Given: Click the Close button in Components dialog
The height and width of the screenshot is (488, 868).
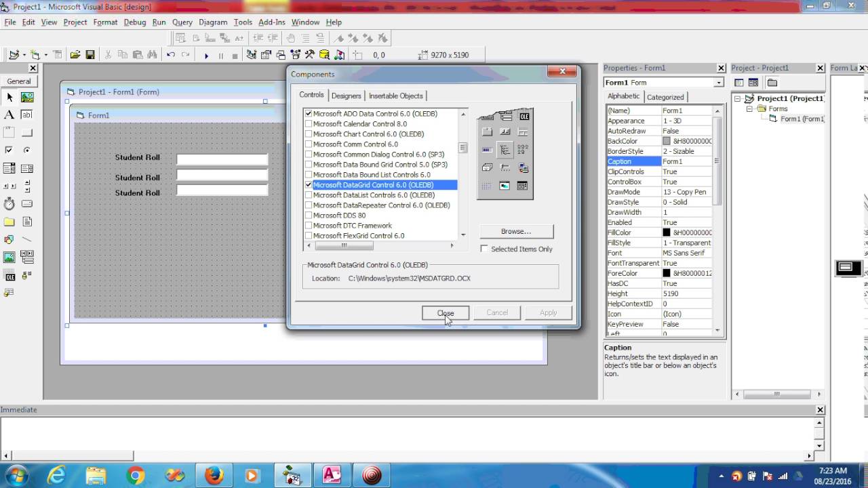Looking at the screenshot, I should [x=446, y=312].
